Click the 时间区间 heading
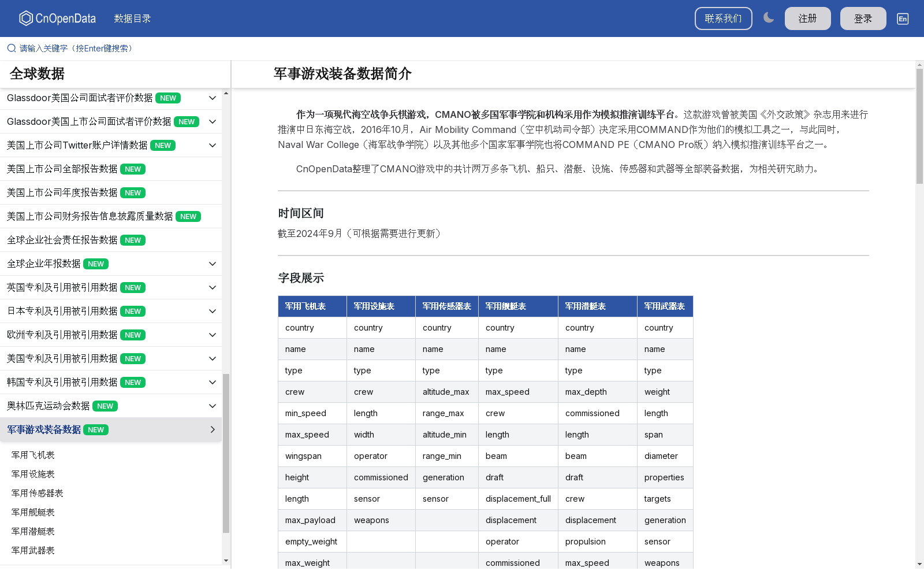Image resolution: width=924 pixels, height=578 pixels. point(301,213)
